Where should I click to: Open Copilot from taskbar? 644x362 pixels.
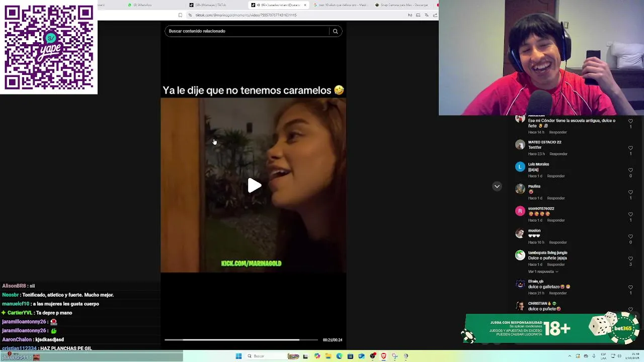coord(317,356)
